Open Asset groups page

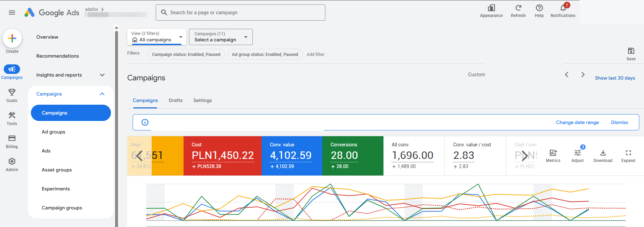pyautogui.click(x=57, y=170)
